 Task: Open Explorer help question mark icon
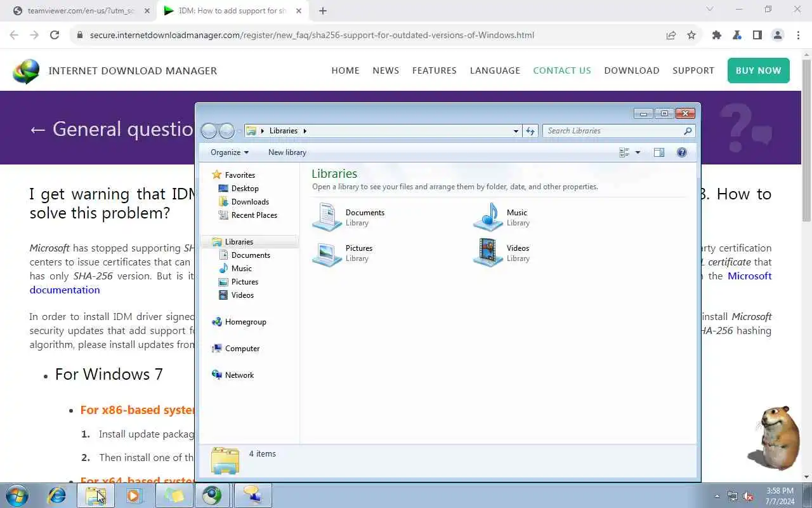click(x=682, y=152)
